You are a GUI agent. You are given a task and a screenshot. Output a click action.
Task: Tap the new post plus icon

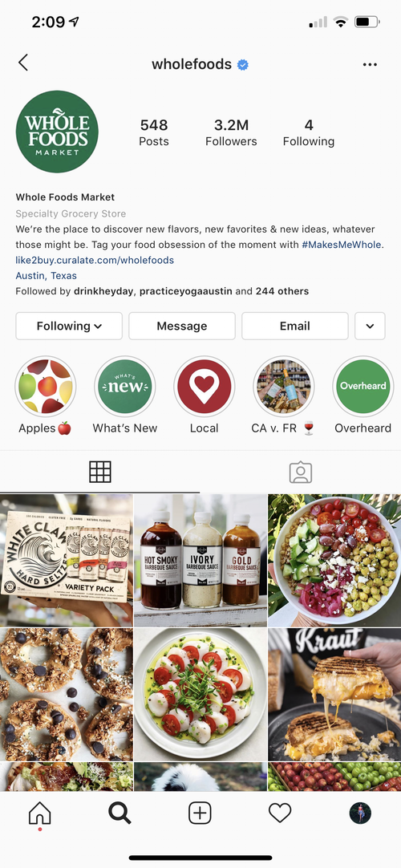coord(200,813)
